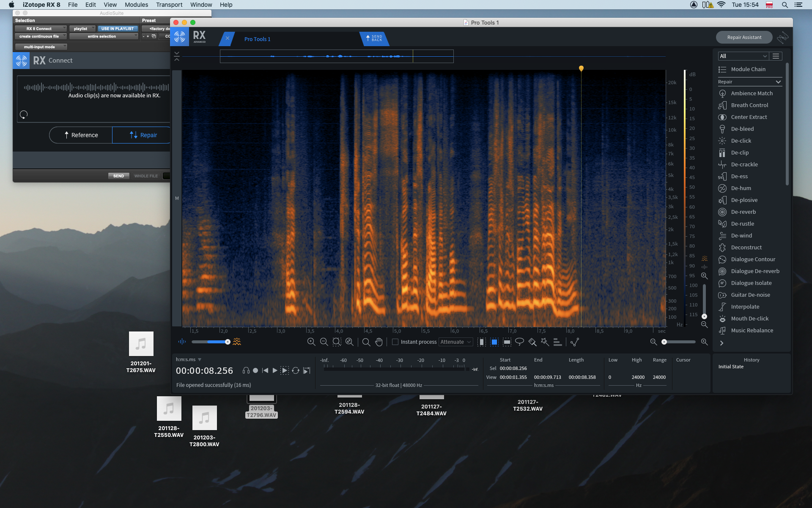Toggle the headphones monitor button
The height and width of the screenshot is (508, 812).
point(246,370)
